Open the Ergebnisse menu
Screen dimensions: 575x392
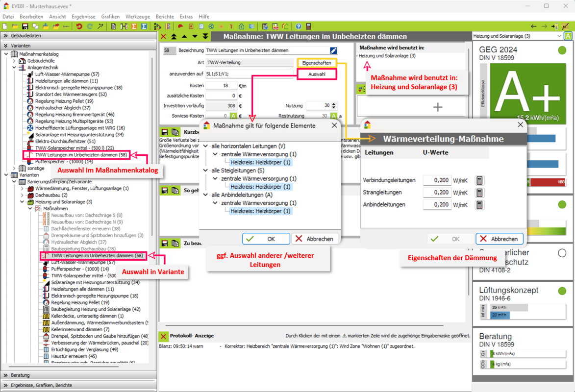(x=83, y=17)
